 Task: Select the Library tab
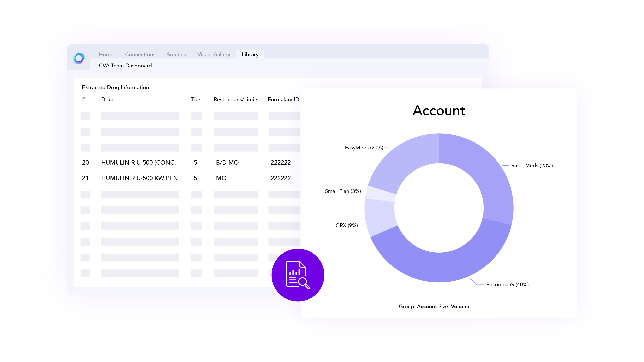(x=250, y=54)
